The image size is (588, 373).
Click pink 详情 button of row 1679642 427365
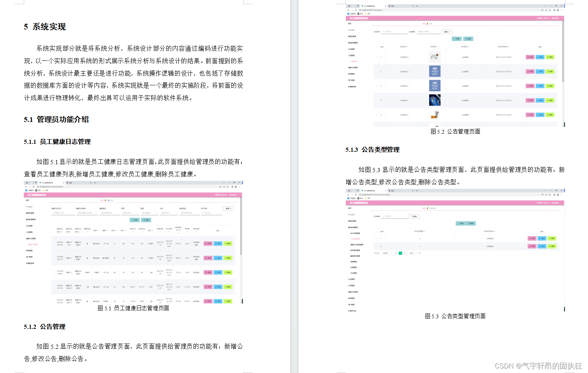pyautogui.click(x=208, y=244)
